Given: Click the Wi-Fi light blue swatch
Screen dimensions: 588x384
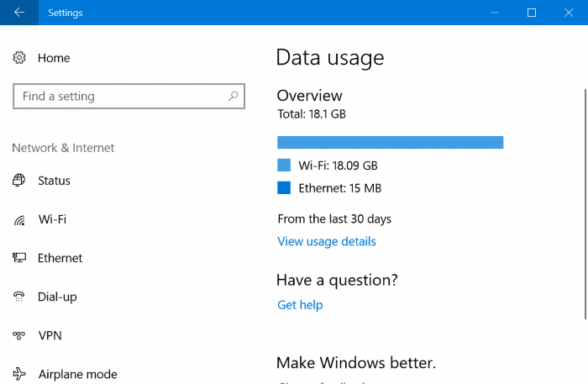Looking at the screenshot, I should 284,165.
